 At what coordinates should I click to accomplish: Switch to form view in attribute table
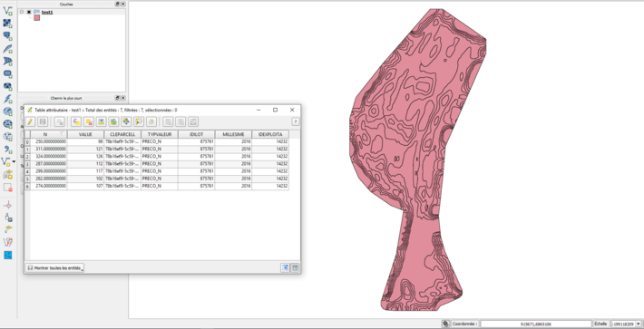[x=285, y=268]
